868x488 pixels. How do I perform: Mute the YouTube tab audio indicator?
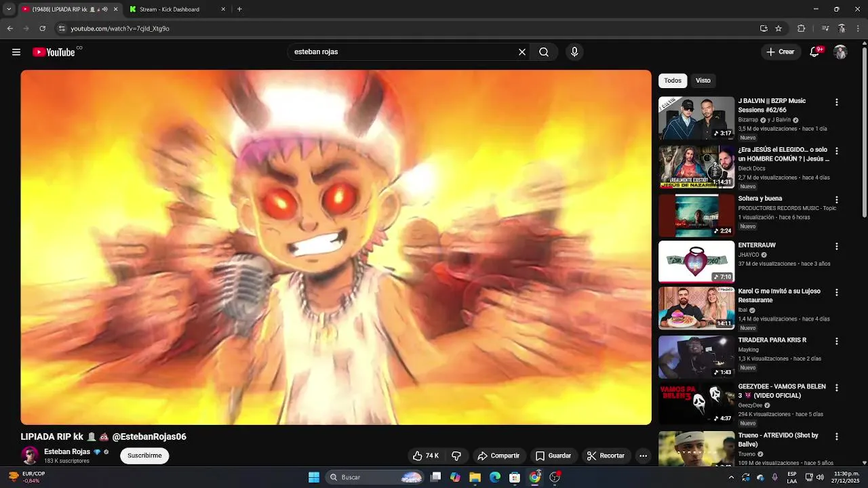click(104, 9)
